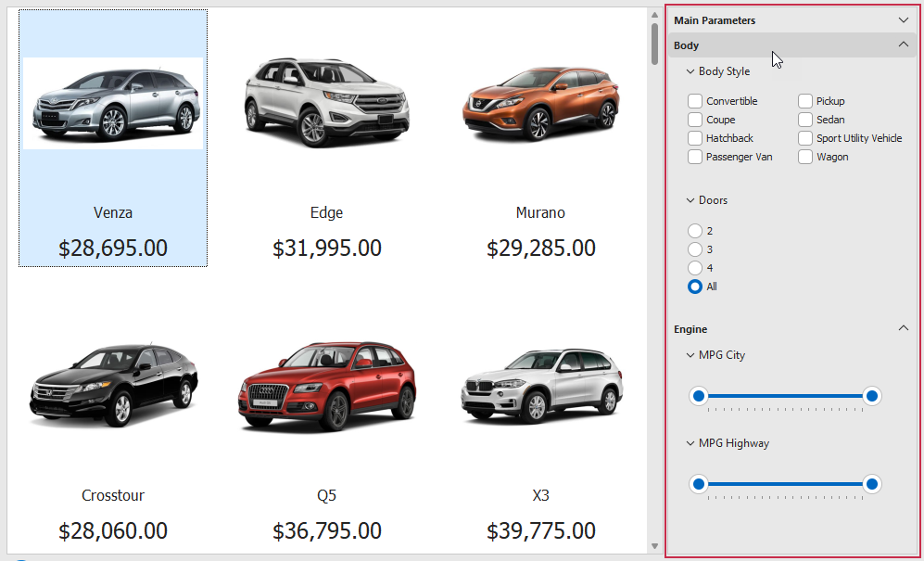Screen dimensions: 924x561
Task: Click the Q5 model name
Action: [x=326, y=495]
